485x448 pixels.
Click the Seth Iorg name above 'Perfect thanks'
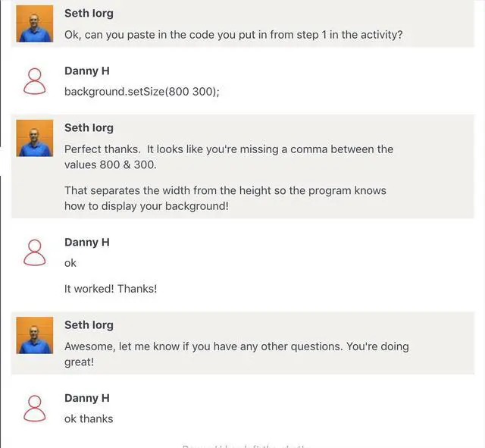pos(89,127)
